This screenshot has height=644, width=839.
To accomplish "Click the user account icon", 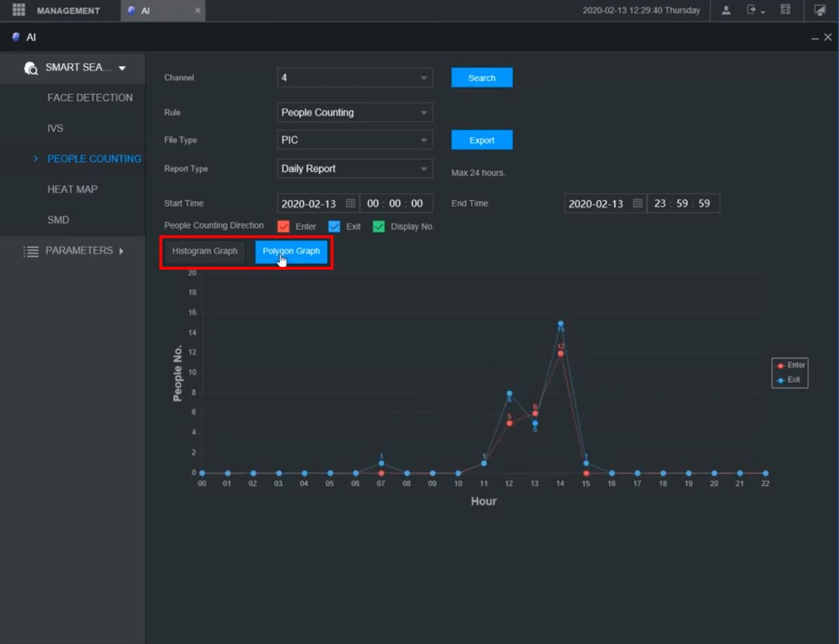I will point(726,10).
